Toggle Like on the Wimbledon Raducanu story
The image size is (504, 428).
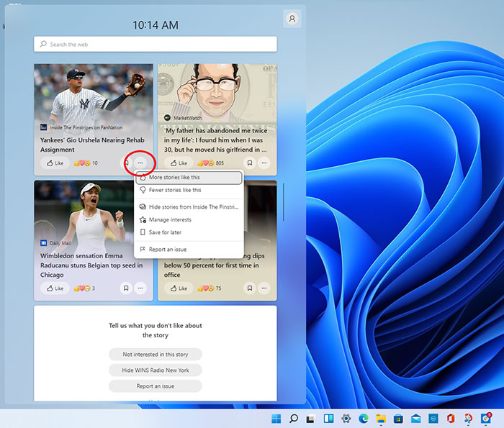point(55,288)
